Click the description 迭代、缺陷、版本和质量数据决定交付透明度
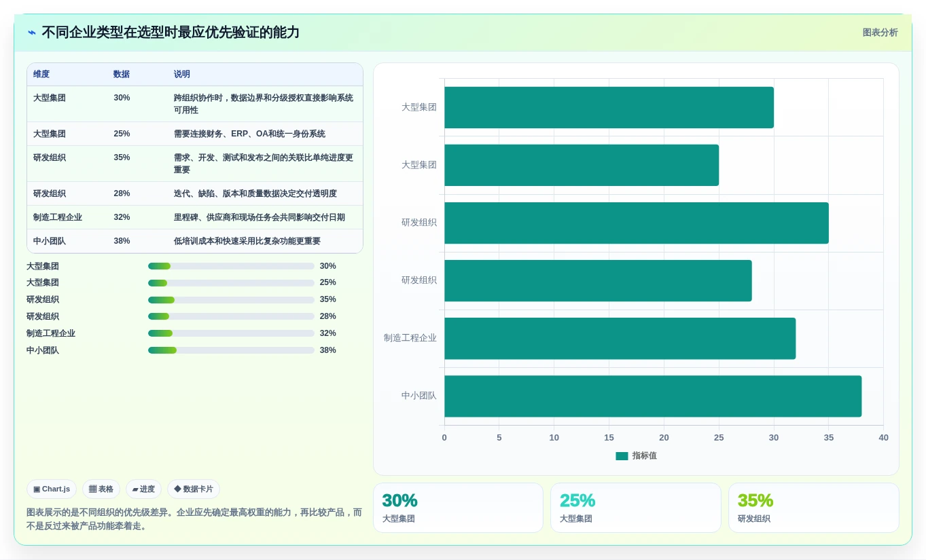The image size is (926, 560). coord(255,193)
